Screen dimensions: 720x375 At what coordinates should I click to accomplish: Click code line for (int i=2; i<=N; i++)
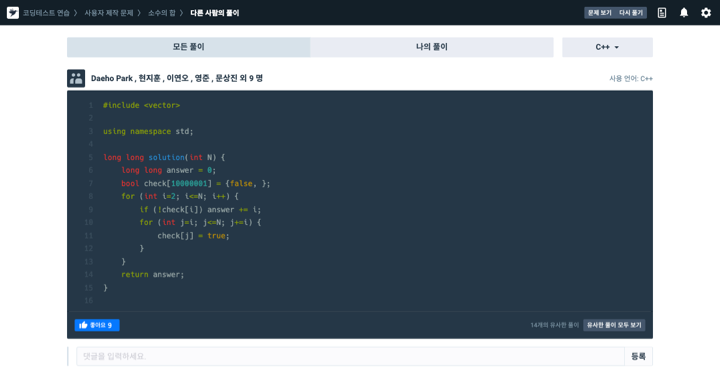click(180, 196)
